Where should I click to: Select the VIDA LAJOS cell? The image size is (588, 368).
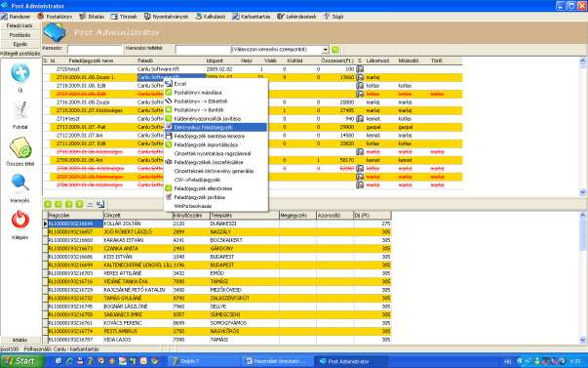[138, 340]
